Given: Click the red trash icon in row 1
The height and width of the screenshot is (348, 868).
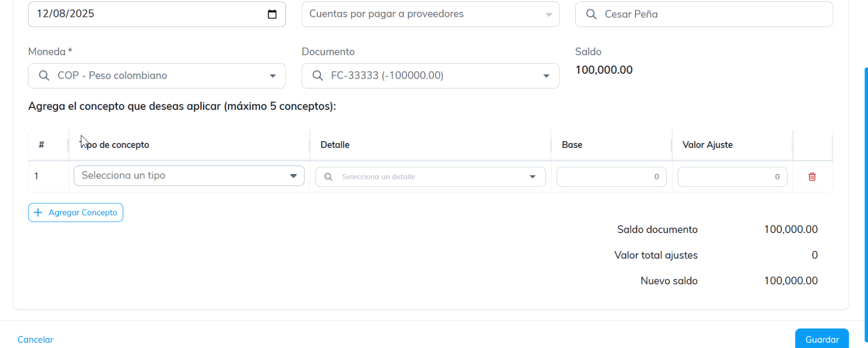Looking at the screenshot, I should coord(812,177).
